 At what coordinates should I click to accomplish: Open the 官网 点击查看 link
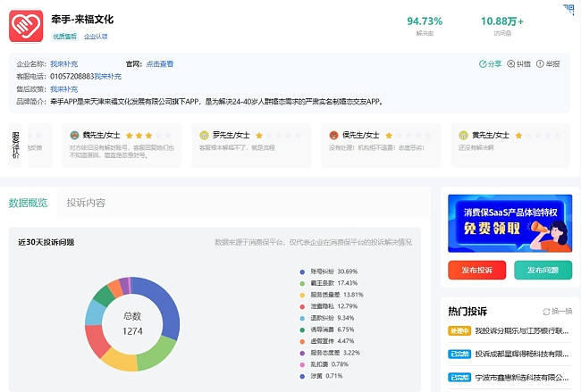(160, 64)
